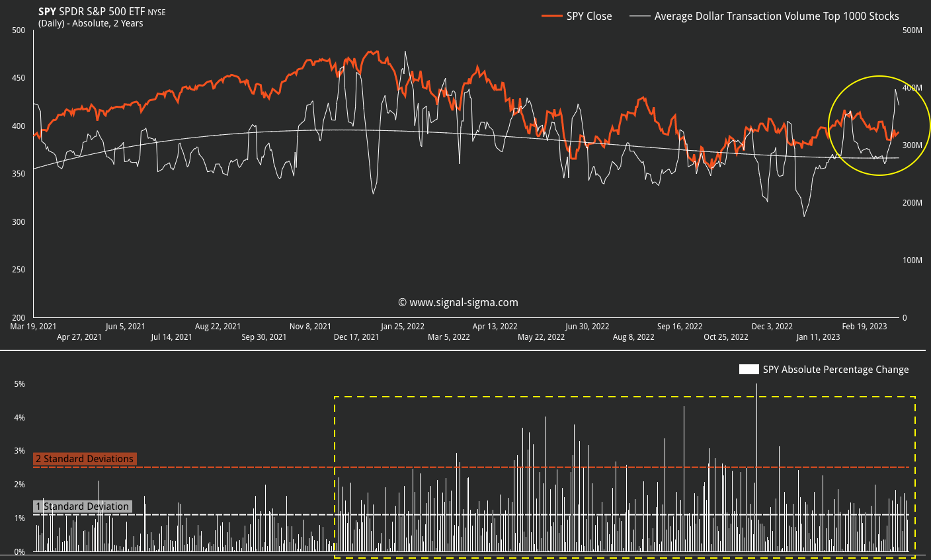Click the Feb 19, 2023 date label

pos(865,327)
